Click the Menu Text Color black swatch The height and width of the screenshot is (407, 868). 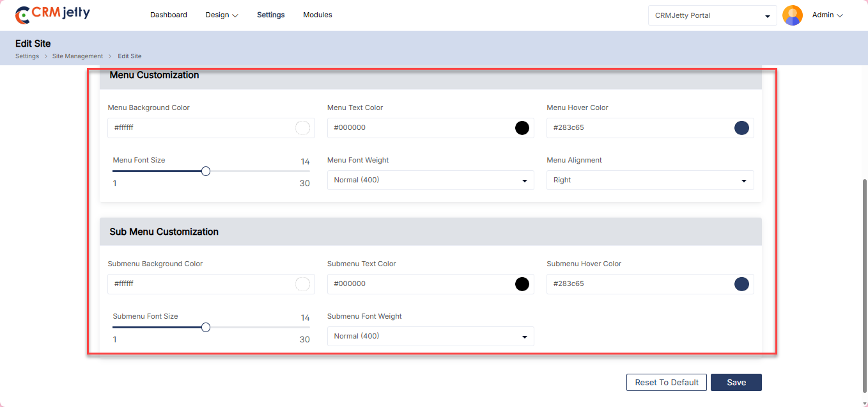[522, 128]
